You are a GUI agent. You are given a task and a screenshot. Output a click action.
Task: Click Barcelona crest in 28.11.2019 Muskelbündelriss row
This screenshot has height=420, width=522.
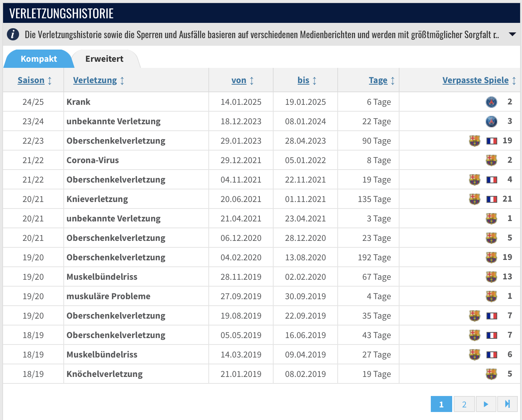(x=491, y=277)
